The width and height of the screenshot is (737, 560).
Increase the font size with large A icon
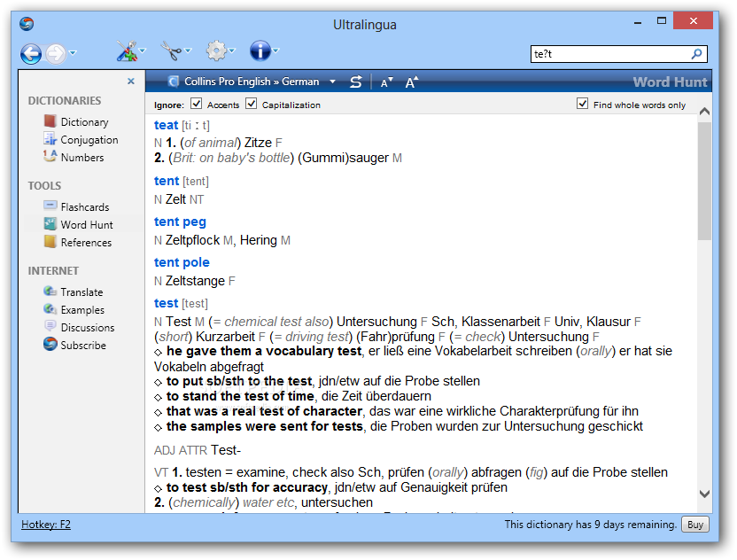pyautogui.click(x=412, y=82)
